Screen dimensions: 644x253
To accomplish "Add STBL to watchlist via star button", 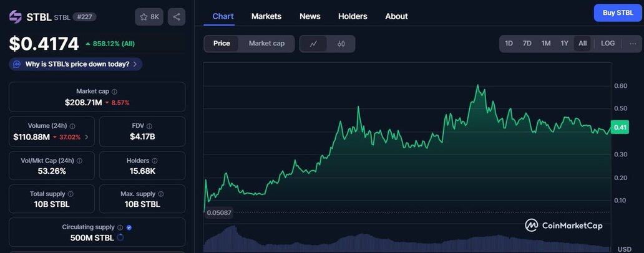I will pos(149,17).
